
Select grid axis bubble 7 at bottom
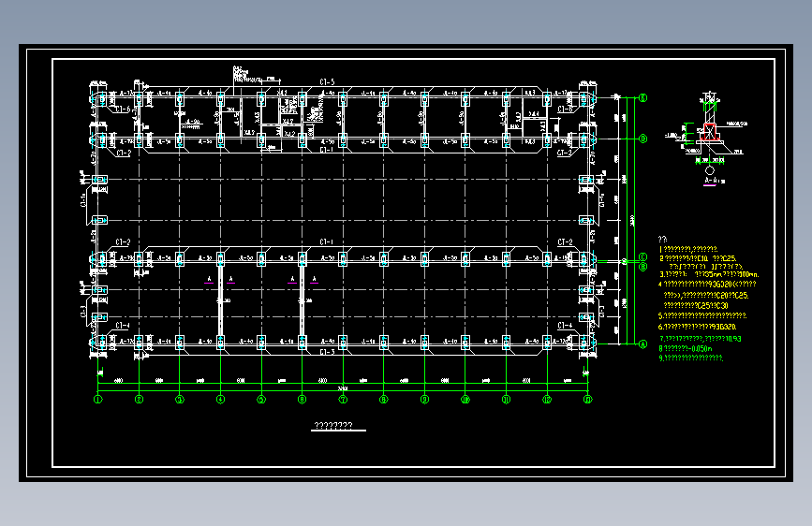343,399
